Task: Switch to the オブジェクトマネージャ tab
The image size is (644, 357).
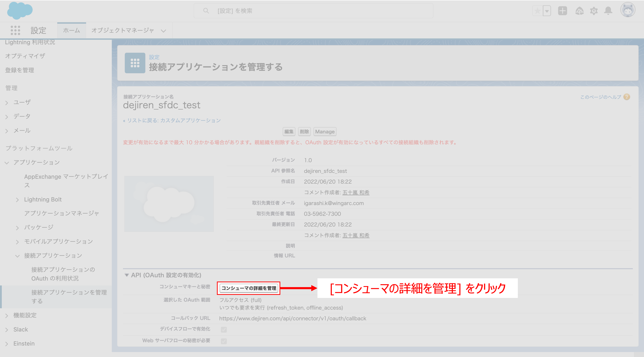Action: coord(123,30)
